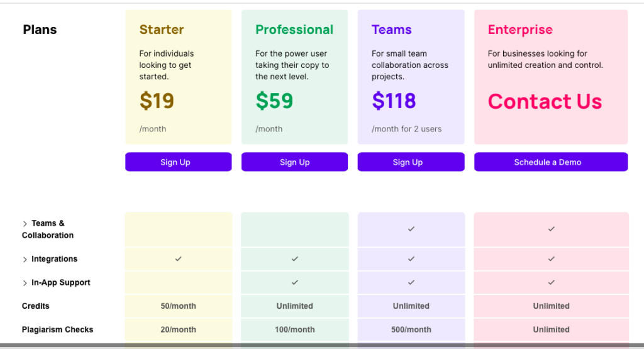Image resolution: width=644 pixels, height=349 pixels.
Task: Sign up for the Teams plan
Action: (x=411, y=162)
